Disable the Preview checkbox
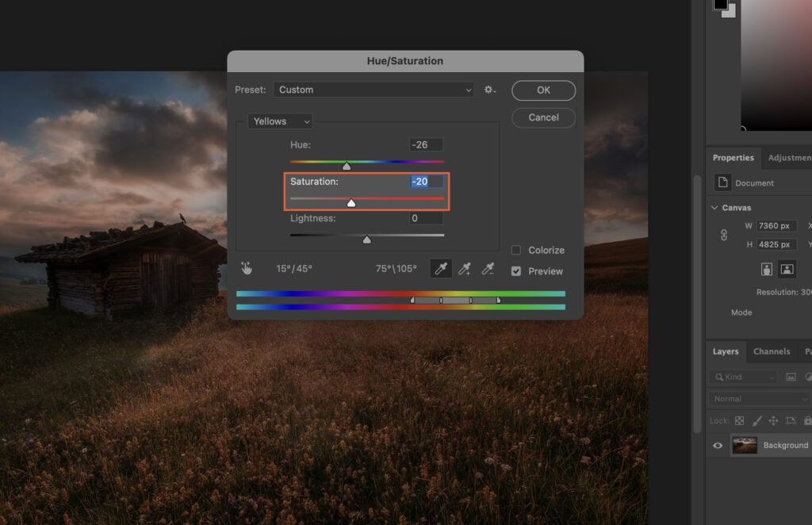 515,271
